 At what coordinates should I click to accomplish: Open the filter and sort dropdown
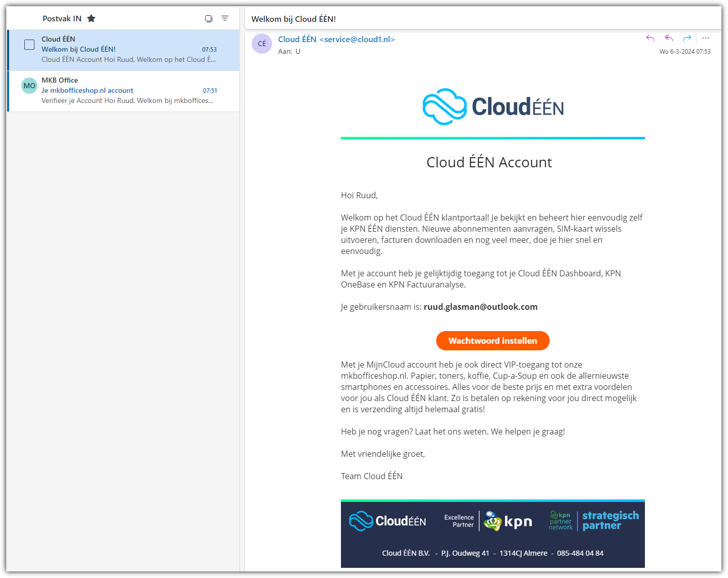tap(225, 19)
